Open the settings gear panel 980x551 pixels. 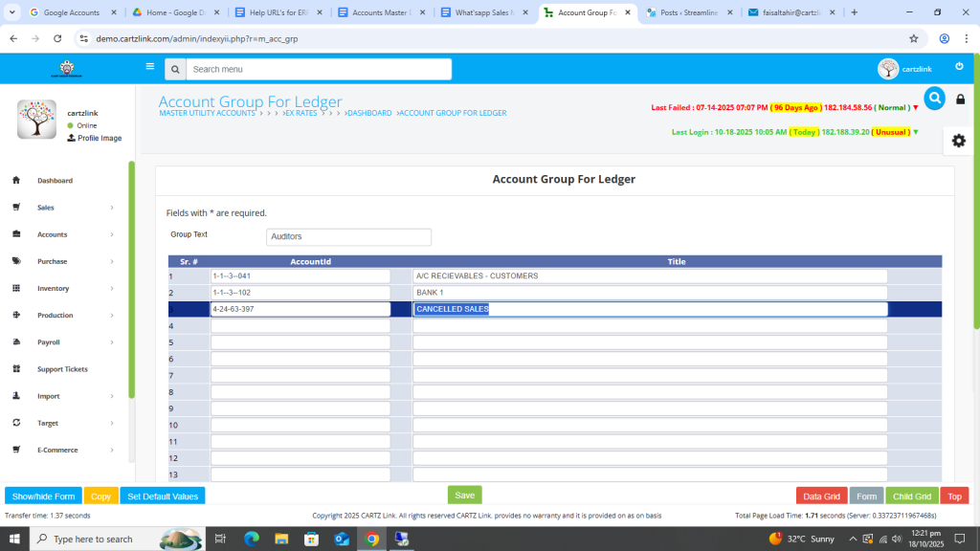[x=958, y=141]
